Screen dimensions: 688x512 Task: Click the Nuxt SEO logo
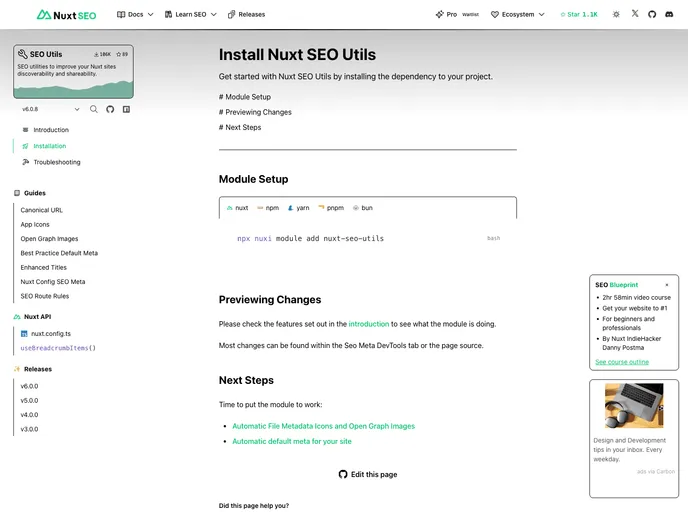[x=66, y=15]
